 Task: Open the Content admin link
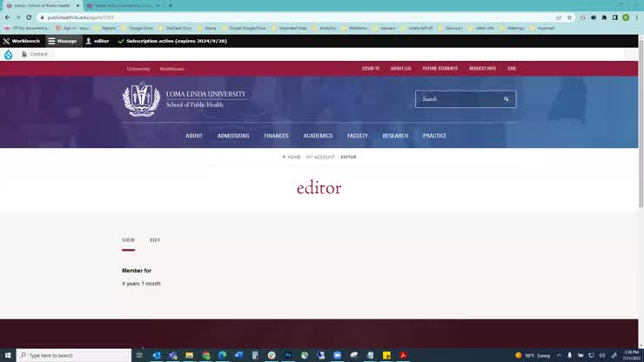(35, 54)
